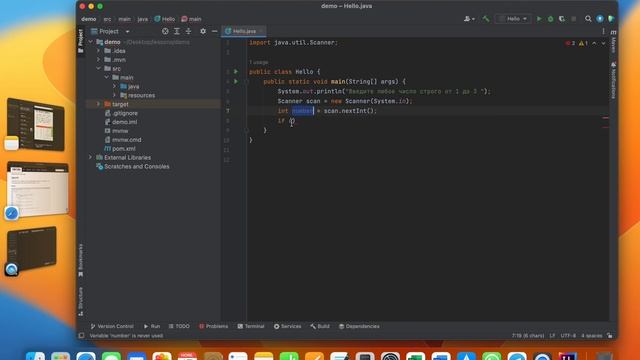Click the Hello breadcrumb in navigation bar

[x=164, y=19]
